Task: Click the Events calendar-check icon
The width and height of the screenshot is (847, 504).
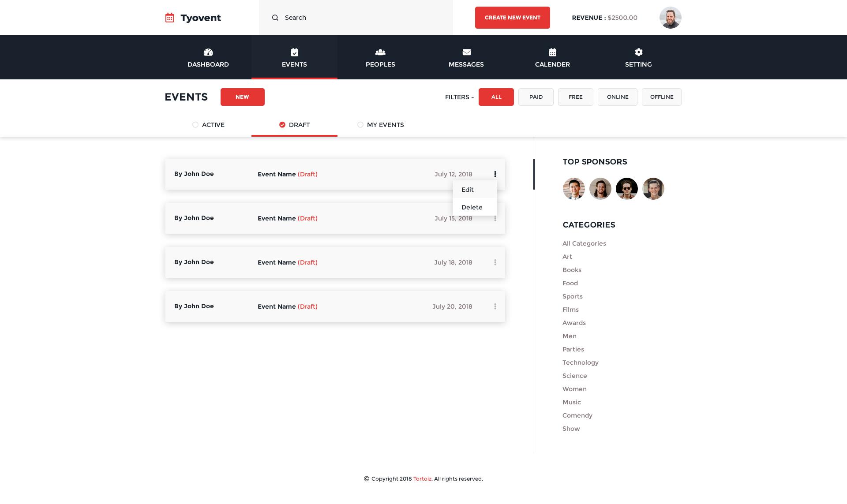Action: [294, 52]
